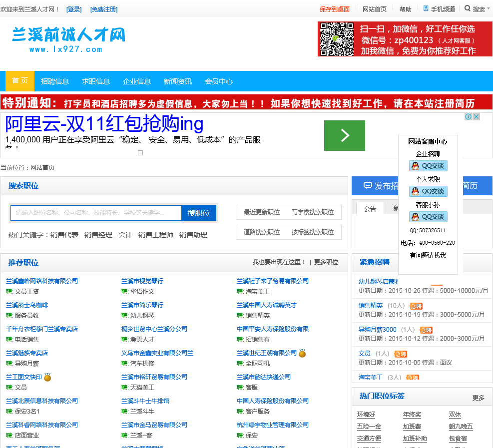Select the 环境好 job tag

[366, 415]
